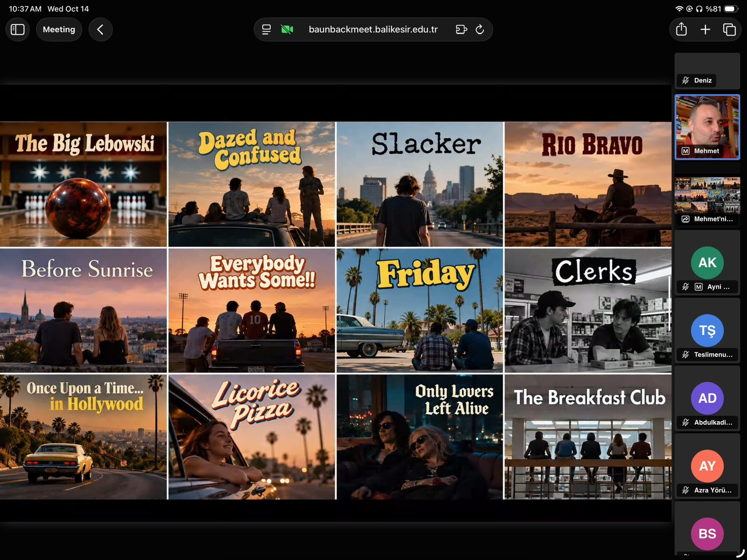Image resolution: width=747 pixels, height=560 pixels.
Task: Click Once Upon a Time in Hollywood poster
Action: (83, 437)
